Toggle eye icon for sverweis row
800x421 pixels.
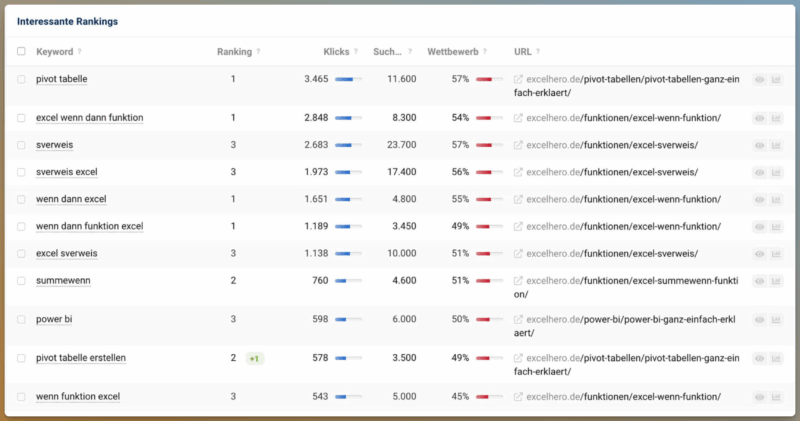[760, 145]
